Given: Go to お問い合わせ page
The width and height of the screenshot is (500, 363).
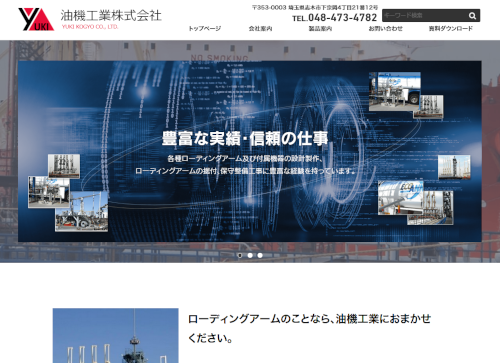Looking at the screenshot, I should pyautogui.click(x=385, y=29).
